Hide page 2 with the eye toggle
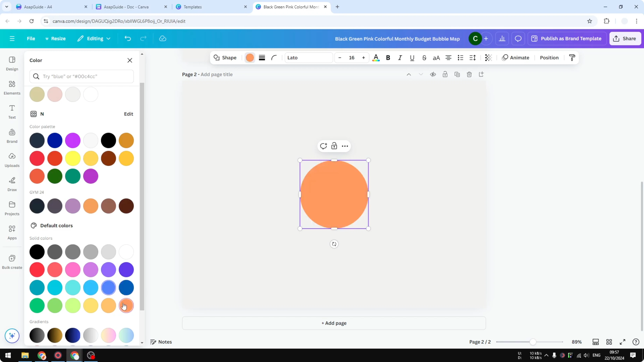This screenshot has width=644, height=362. (433, 74)
